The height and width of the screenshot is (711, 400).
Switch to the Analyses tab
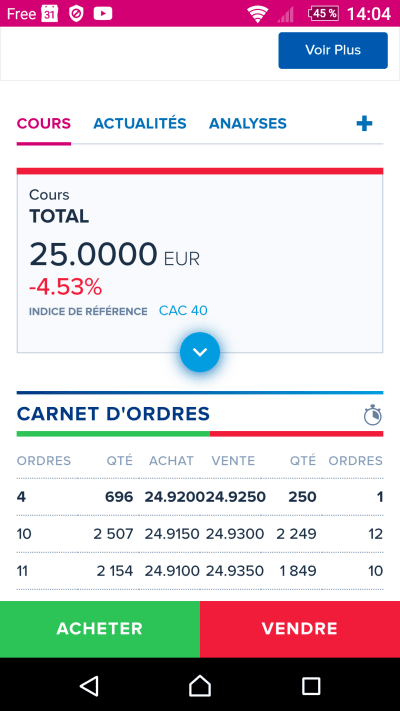(x=248, y=123)
